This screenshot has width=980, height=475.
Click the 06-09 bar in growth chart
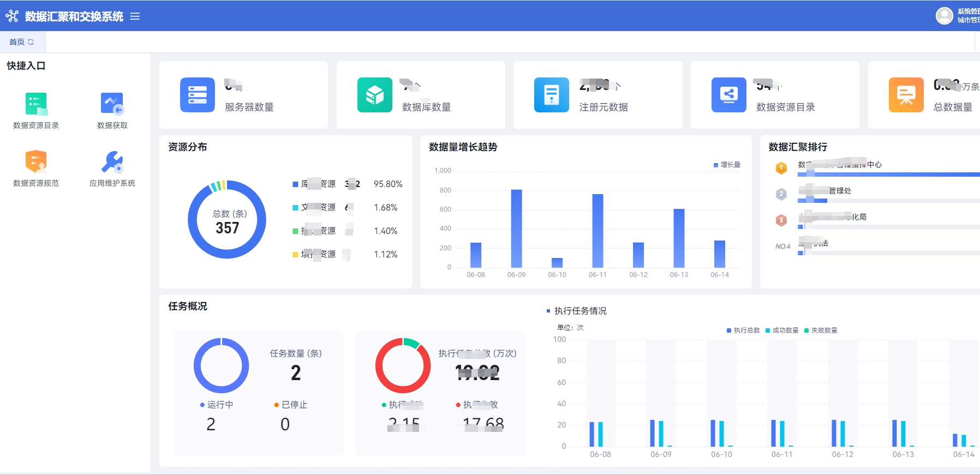(x=516, y=228)
